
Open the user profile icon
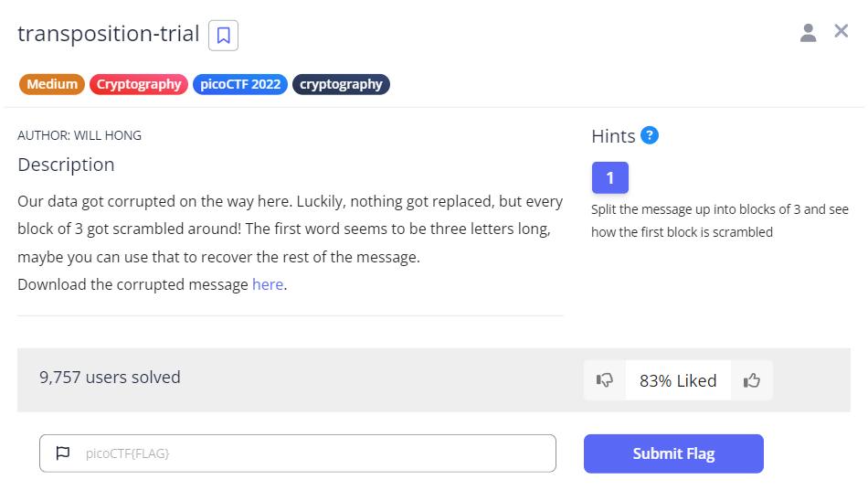pos(808,33)
